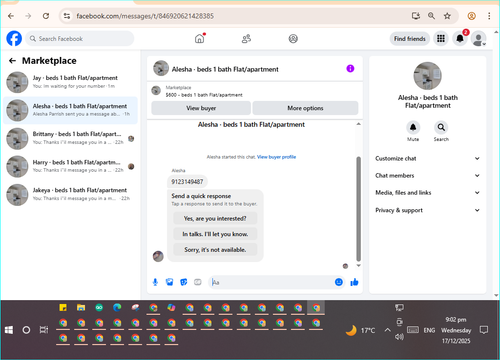The width and height of the screenshot is (500, 360).
Task: Open Jakeya beds 1 bath conversation
Action: (x=70, y=194)
